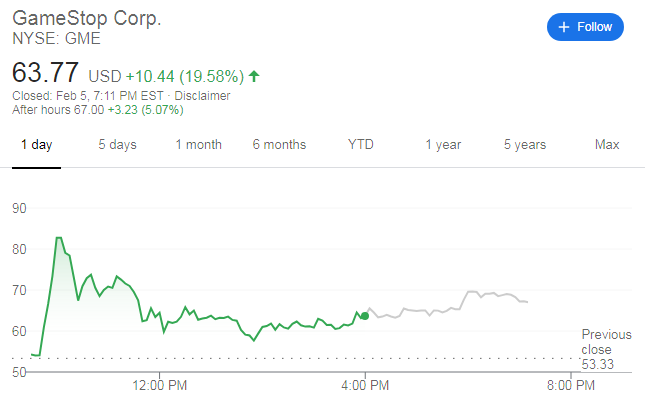645x408 pixels.
Task: View the 1 year chart
Action: pos(443,145)
